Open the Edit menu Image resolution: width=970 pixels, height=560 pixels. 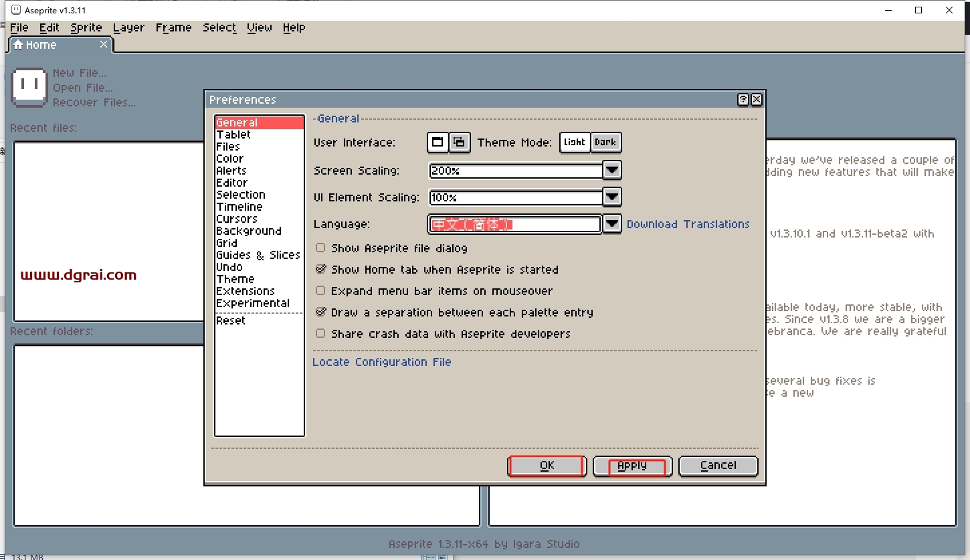point(50,27)
